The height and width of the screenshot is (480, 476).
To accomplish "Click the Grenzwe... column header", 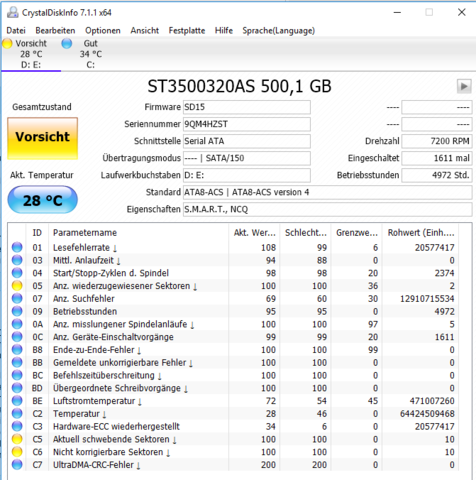I will tap(357, 233).
